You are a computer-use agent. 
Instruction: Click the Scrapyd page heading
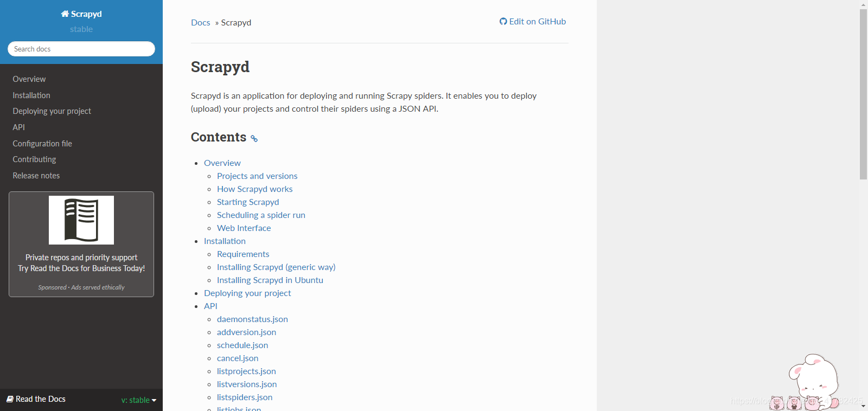coord(220,67)
